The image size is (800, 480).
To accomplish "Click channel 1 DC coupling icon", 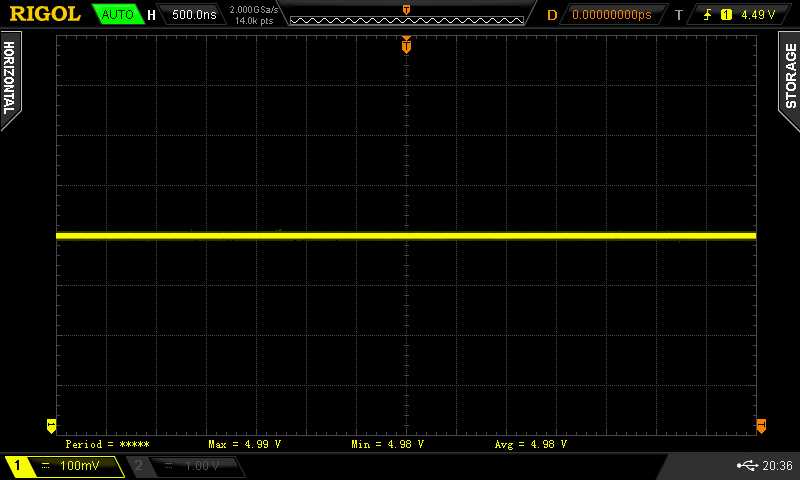I will [x=45, y=466].
